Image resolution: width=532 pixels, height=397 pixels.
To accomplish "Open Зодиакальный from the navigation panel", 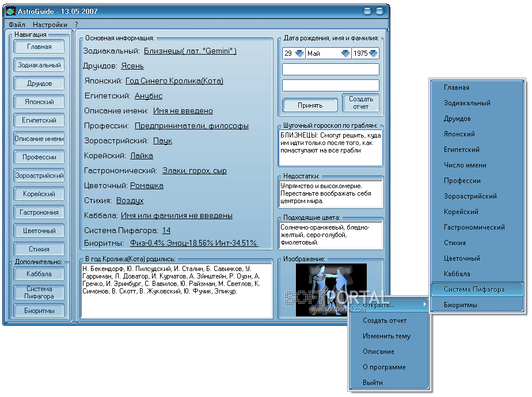I will 39,65.
